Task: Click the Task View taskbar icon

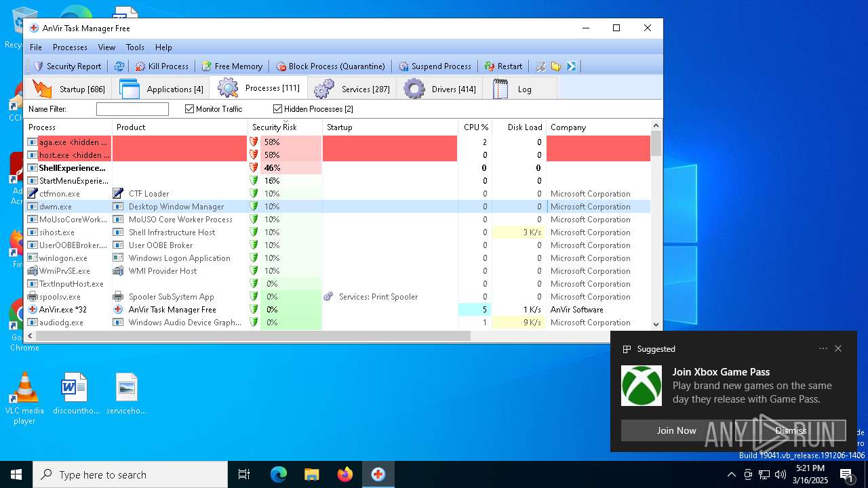Action: click(x=244, y=474)
